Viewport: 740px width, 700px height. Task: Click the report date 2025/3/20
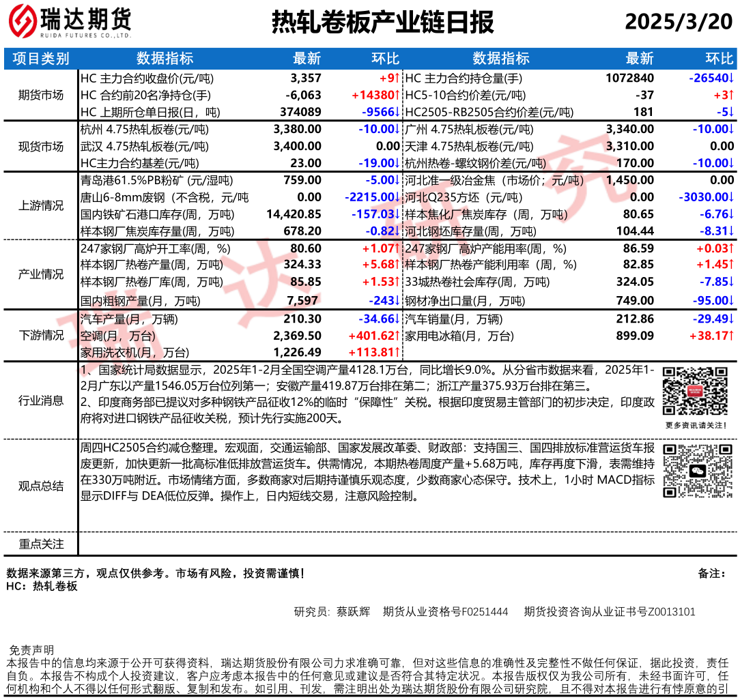pos(678,23)
